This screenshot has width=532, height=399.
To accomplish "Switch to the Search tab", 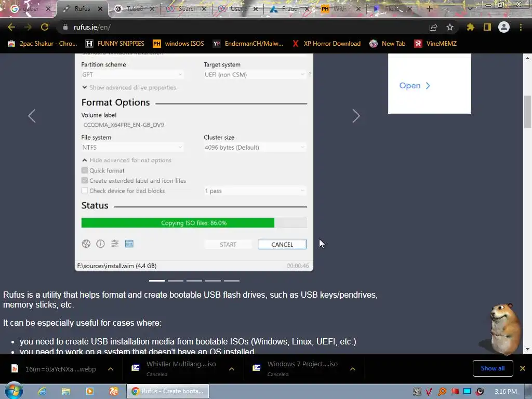I will (x=187, y=9).
